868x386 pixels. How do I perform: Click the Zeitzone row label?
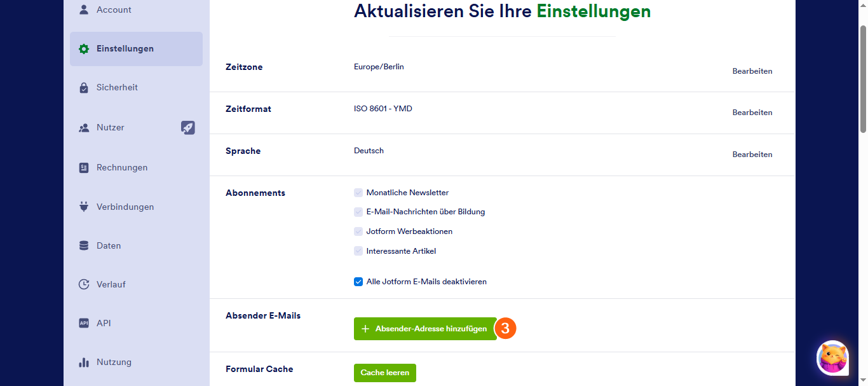coord(244,67)
